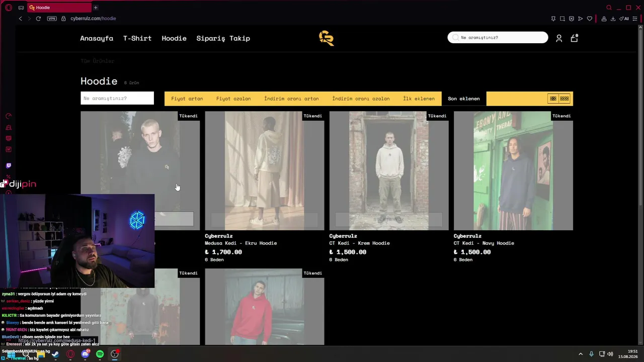Open the taskbar volume control
This screenshot has width=644, height=362.
coord(610,354)
